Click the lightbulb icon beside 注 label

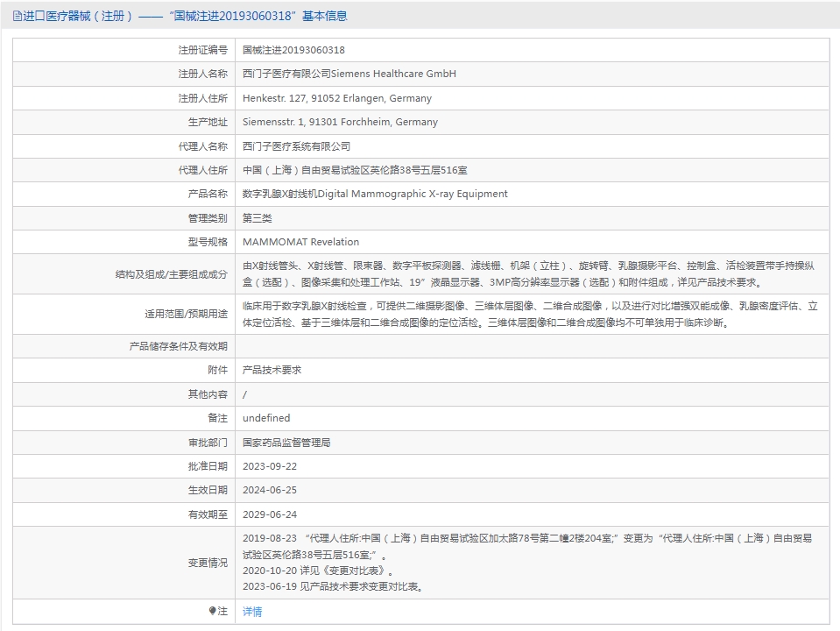pyautogui.click(x=212, y=611)
